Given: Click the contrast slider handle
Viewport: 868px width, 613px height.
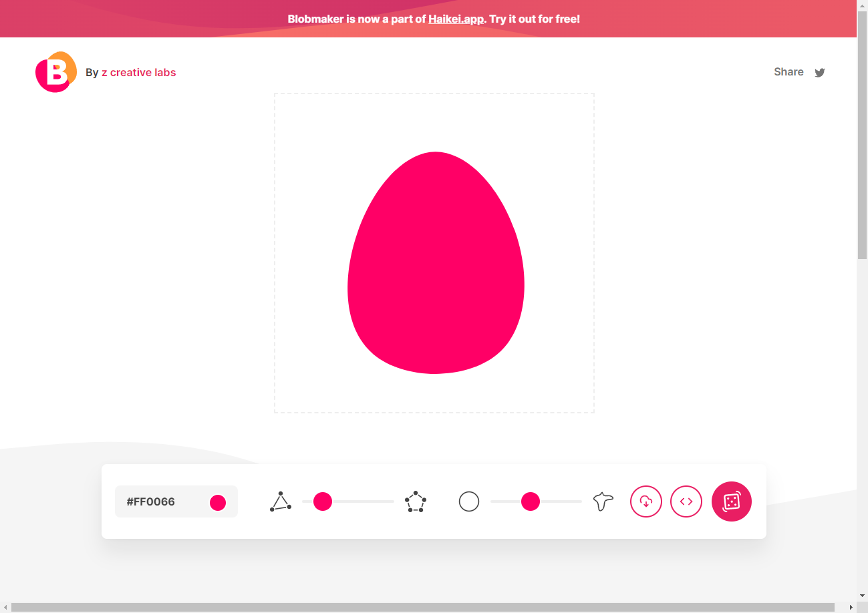Looking at the screenshot, I should [531, 501].
